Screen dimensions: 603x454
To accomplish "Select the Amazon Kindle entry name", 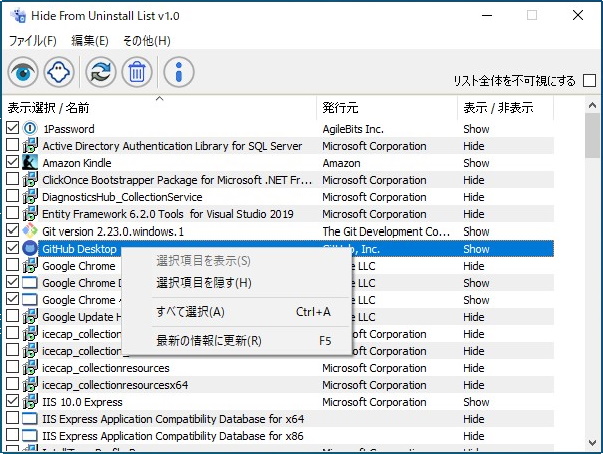I will [x=77, y=163].
